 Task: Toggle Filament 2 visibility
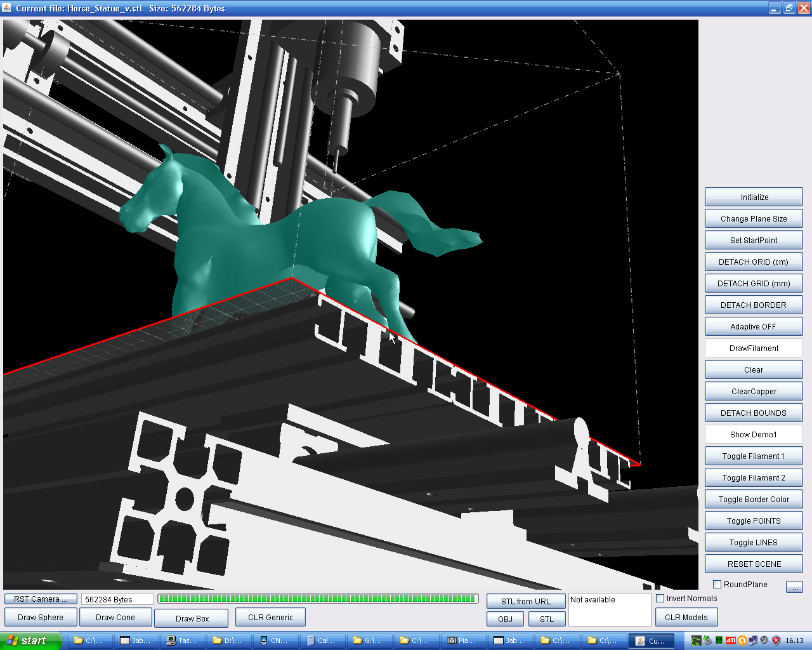(754, 478)
